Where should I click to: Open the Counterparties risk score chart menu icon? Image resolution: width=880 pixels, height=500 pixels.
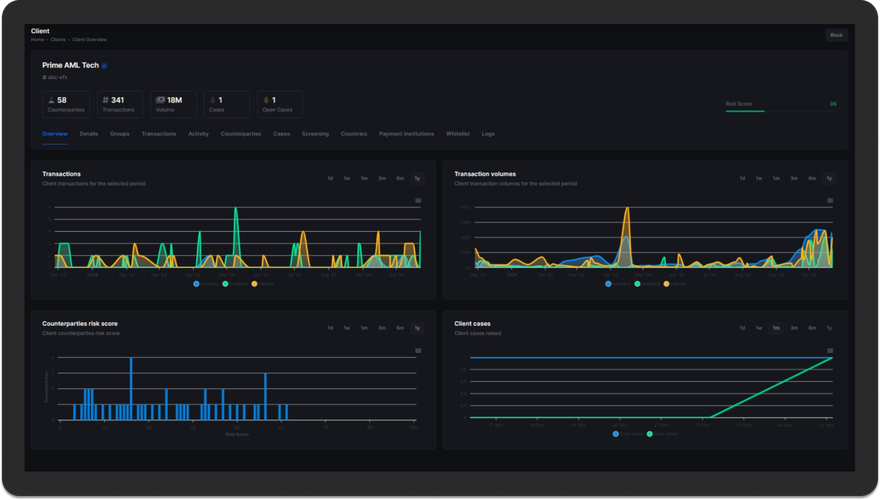[x=418, y=351]
